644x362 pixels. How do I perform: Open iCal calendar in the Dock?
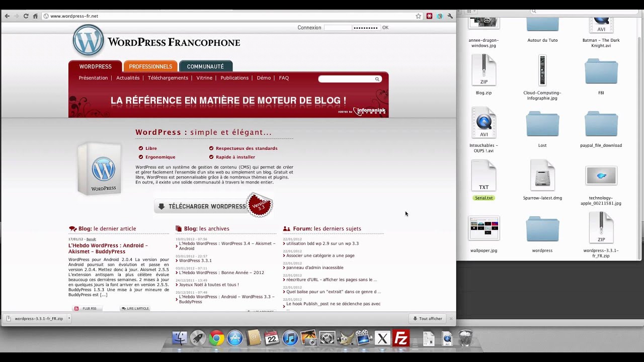(272, 338)
